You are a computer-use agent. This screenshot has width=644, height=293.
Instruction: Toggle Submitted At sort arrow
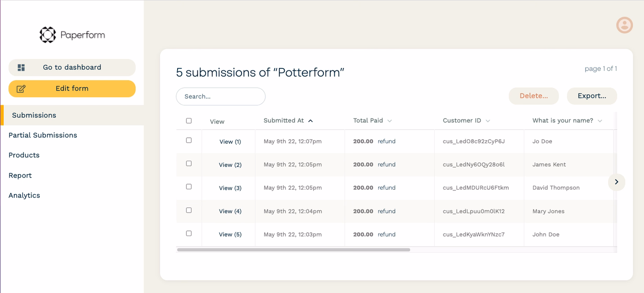(310, 121)
